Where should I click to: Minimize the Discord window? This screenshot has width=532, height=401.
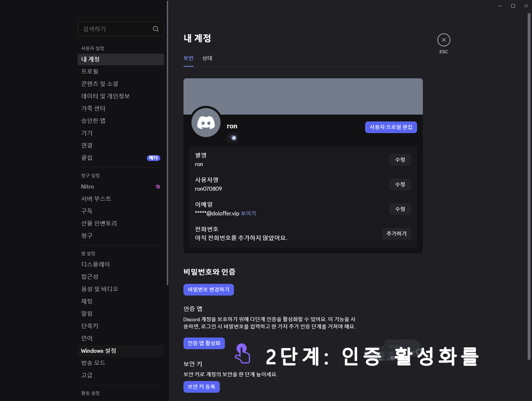coord(500,6)
